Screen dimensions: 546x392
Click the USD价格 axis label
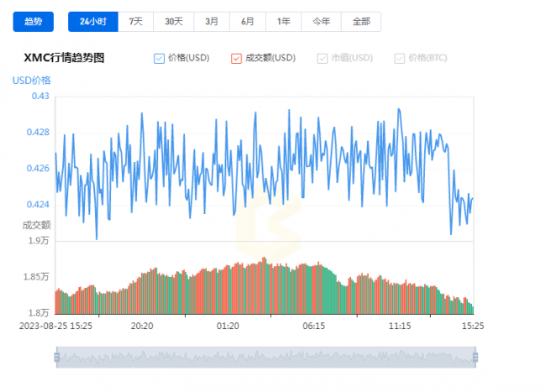(31, 81)
